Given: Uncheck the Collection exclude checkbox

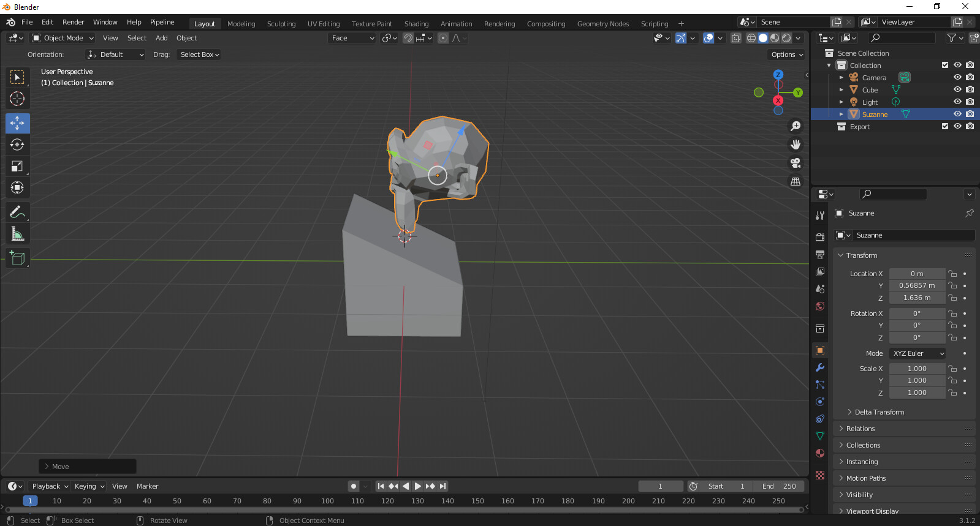Looking at the screenshot, I should pyautogui.click(x=945, y=65).
